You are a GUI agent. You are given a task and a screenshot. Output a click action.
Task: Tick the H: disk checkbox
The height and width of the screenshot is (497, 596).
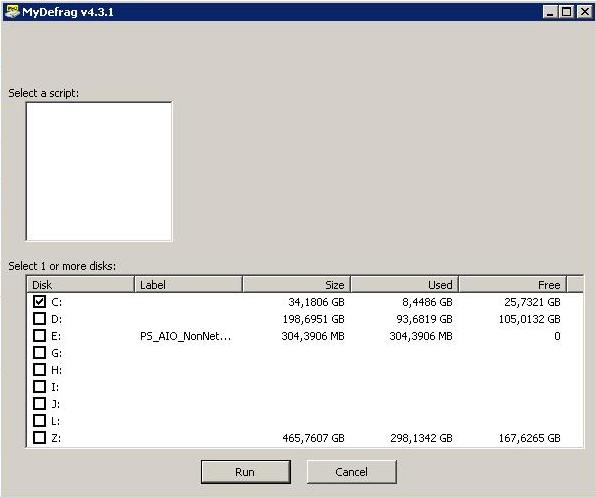pos(40,369)
